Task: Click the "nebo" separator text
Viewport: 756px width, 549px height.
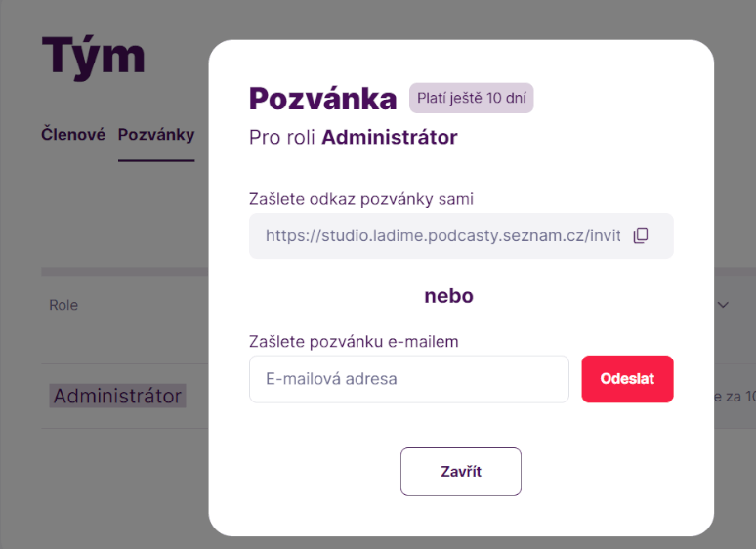Action: [x=448, y=296]
